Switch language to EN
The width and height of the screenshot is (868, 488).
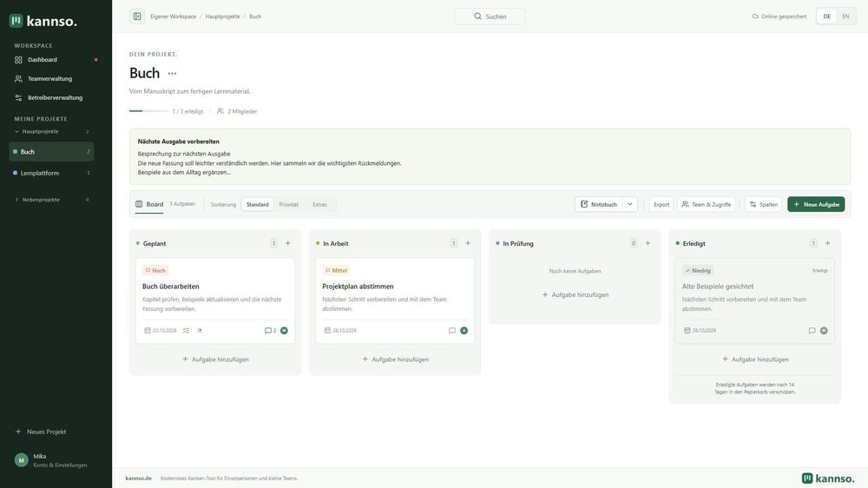pyautogui.click(x=845, y=16)
